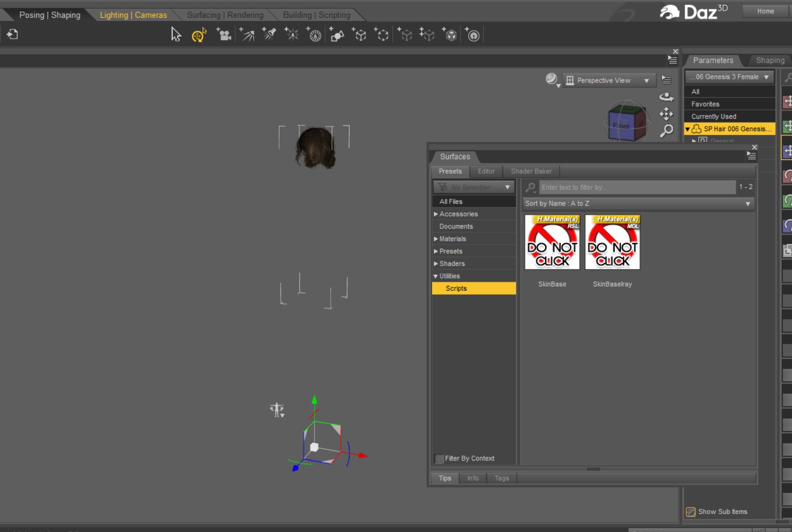Open the No Selection filter dropdown

point(474,187)
